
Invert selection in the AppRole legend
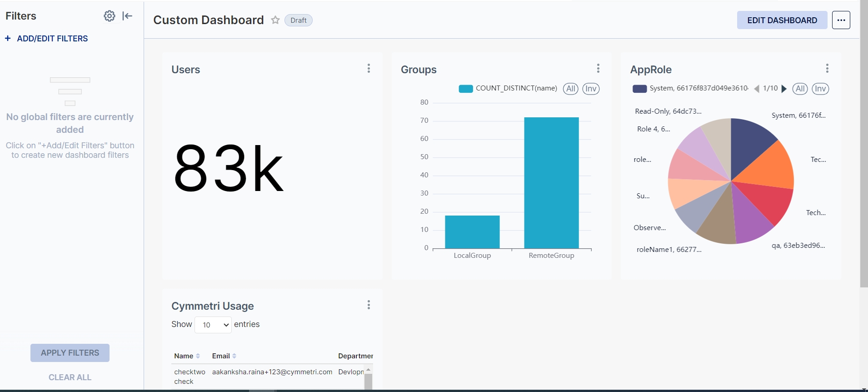[x=820, y=89]
